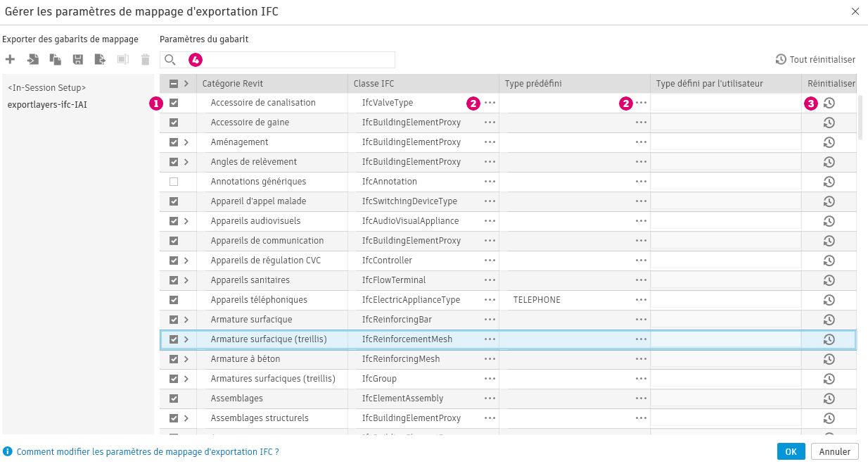The height and width of the screenshot is (464, 868).
Task: Click the export mapping template icon
Action: tap(101, 60)
